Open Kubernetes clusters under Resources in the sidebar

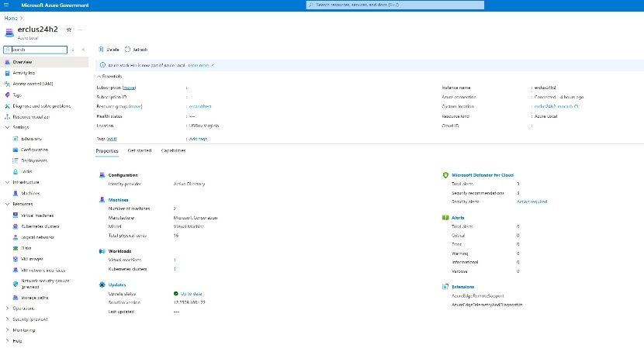point(40,226)
